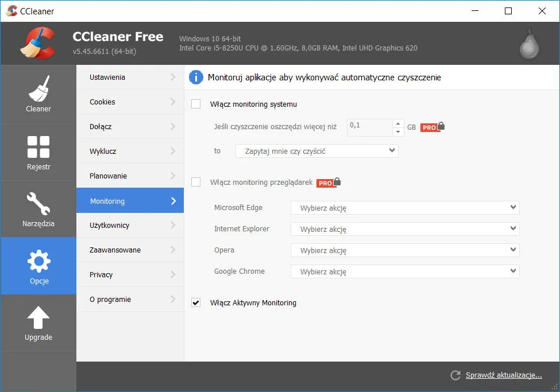Screen dimensions: 560x392
Task: Open the Microsoft Edge action dropdown
Action: [x=405, y=208]
